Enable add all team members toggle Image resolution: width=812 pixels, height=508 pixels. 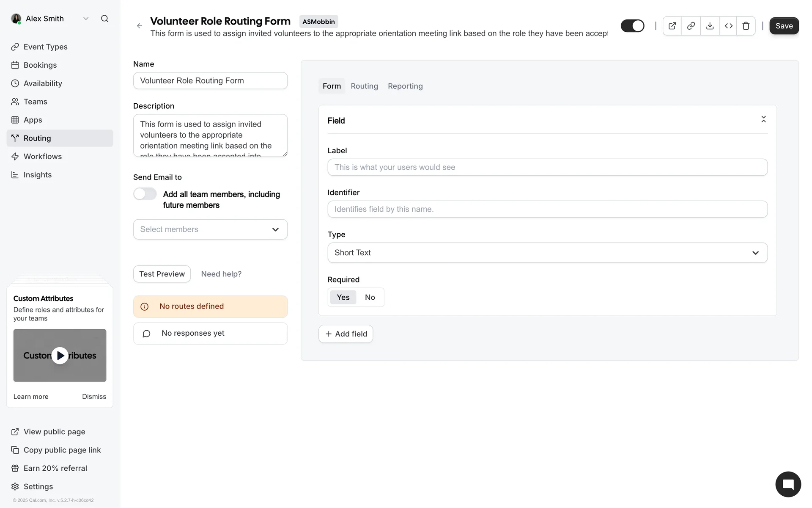point(145,194)
